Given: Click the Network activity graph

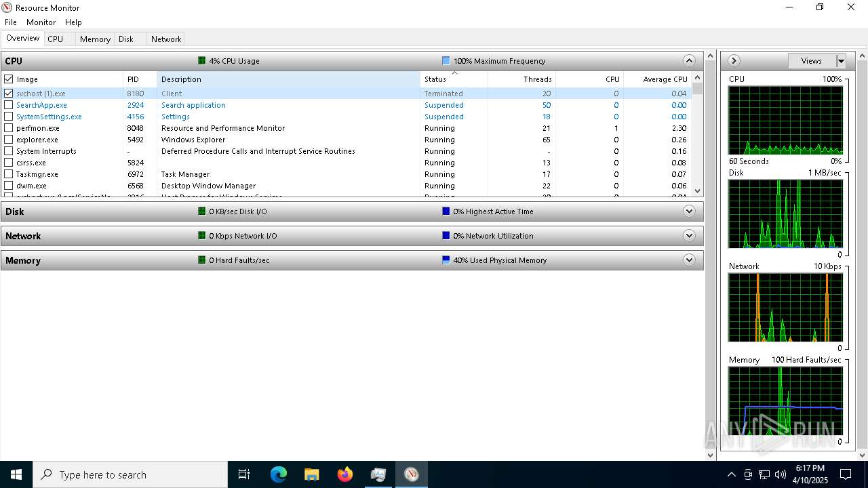Looking at the screenshot, I should click(785, 308).
